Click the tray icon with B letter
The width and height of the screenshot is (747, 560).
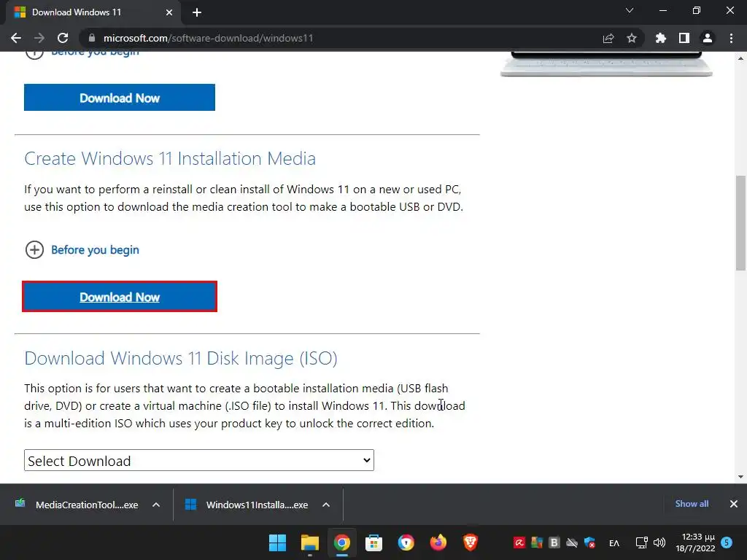pos(554,542)
